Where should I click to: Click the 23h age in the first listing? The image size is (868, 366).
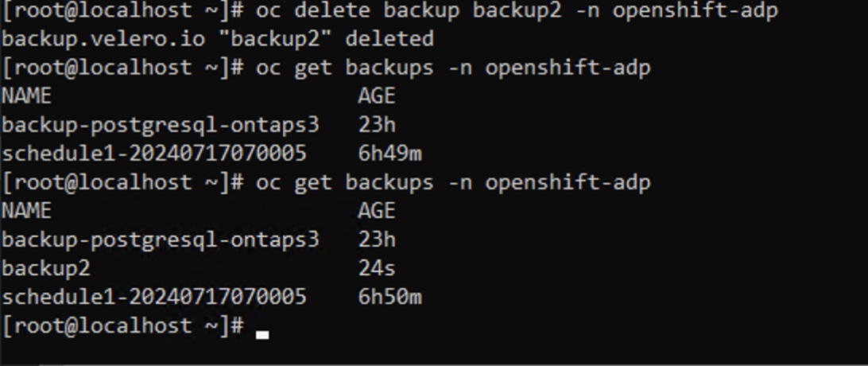[377, 125]
